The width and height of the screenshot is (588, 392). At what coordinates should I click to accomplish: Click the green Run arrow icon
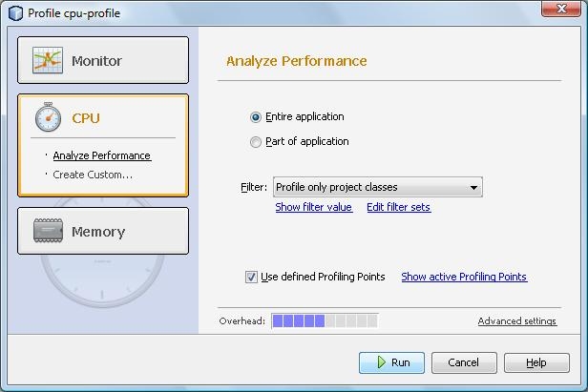382,362
